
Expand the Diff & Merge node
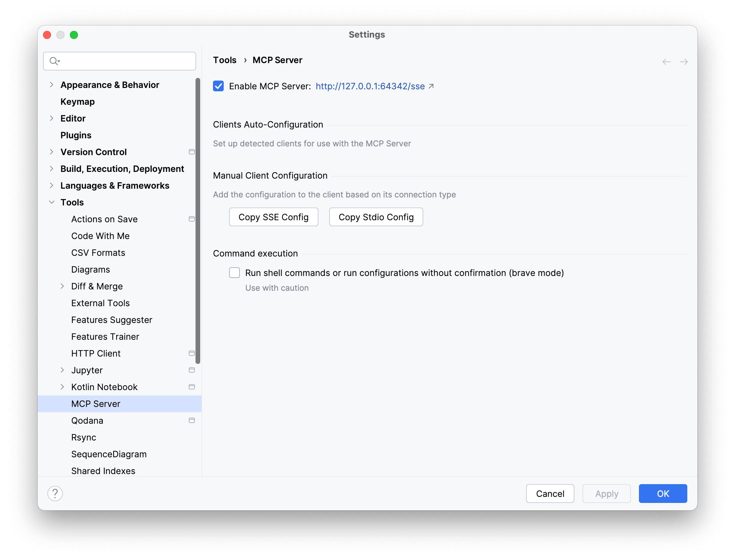[x=62, y=286]
